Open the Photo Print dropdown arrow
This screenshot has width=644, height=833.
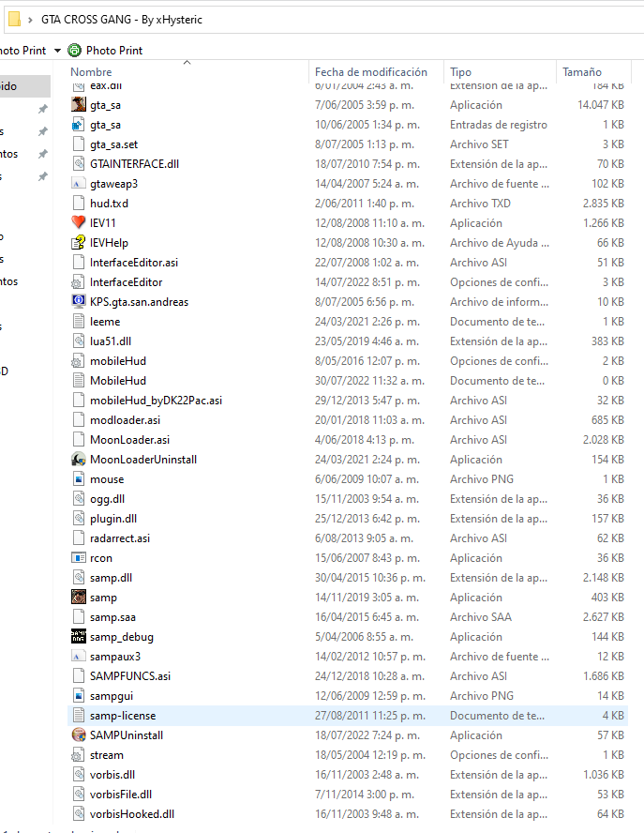coord(57,51)
